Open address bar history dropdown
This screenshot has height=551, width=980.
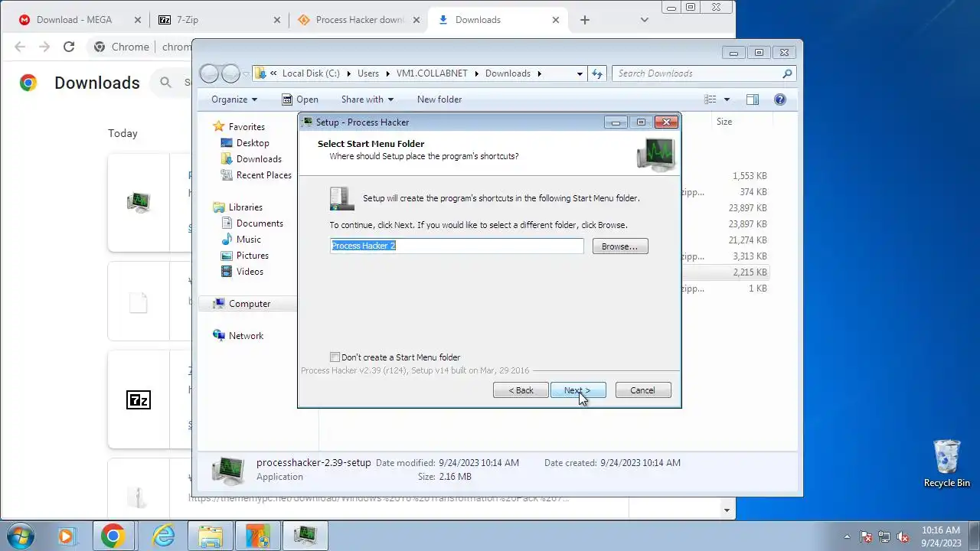(x=580, y=73)
